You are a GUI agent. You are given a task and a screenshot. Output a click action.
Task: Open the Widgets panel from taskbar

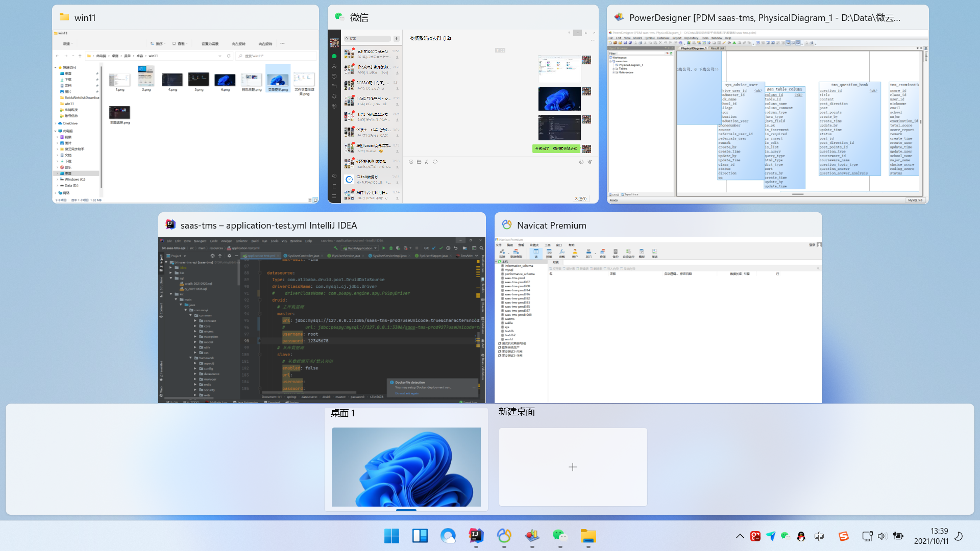[420, 536]
